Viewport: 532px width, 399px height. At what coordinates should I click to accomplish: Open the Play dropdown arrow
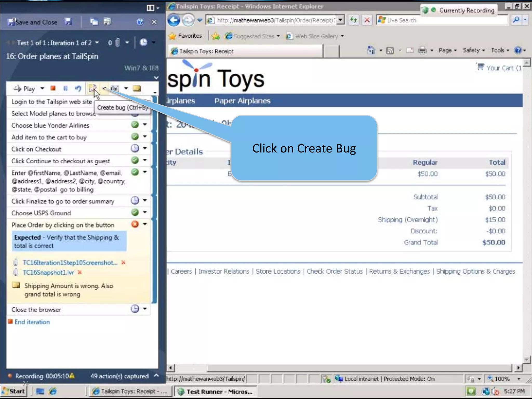pos(42,89)
